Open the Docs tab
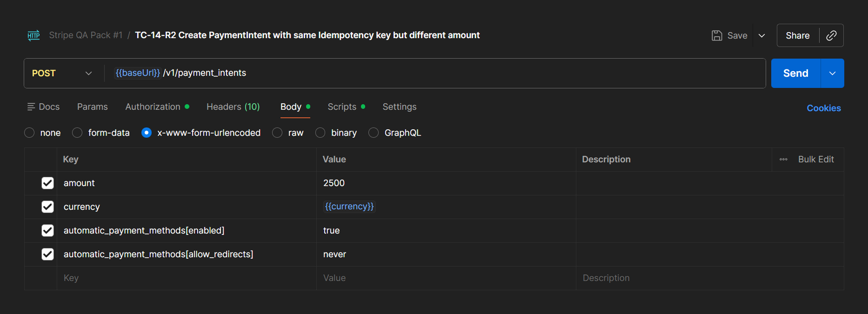 [44, 107]
